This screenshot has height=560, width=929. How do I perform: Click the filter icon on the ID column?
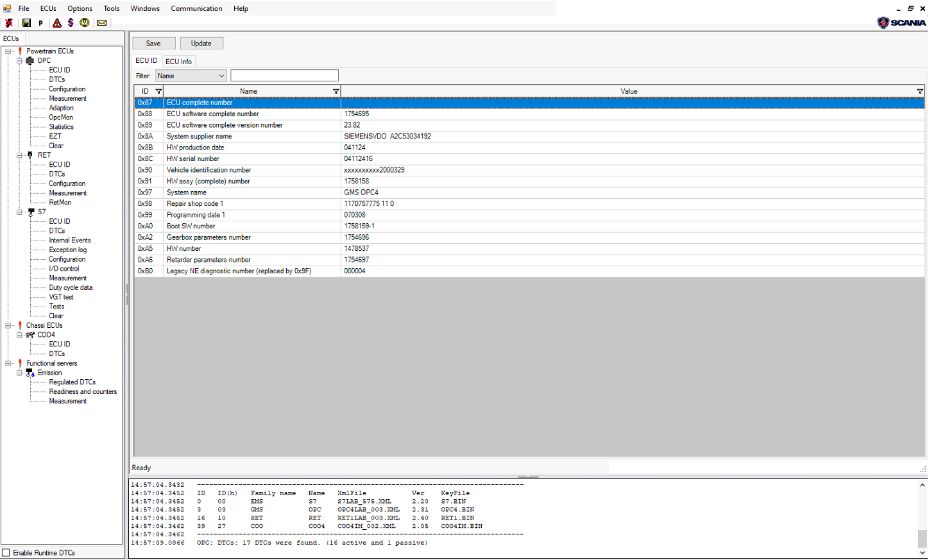(158, 91)
